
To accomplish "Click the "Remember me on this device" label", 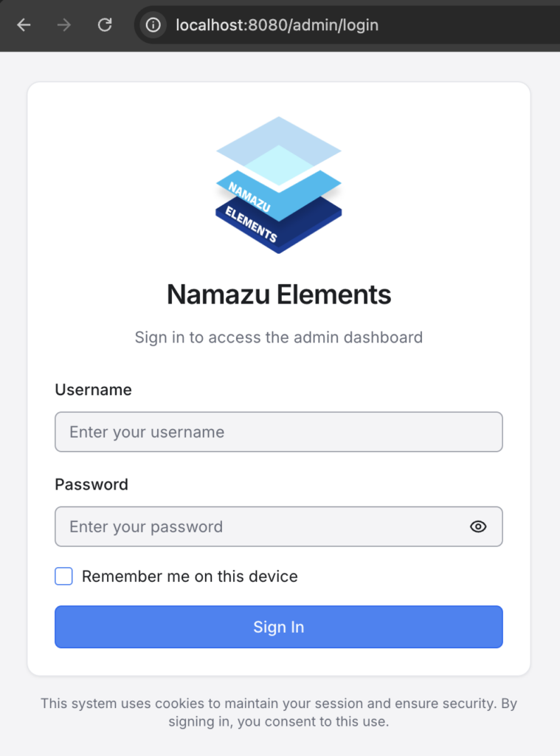I will [190, 577].
